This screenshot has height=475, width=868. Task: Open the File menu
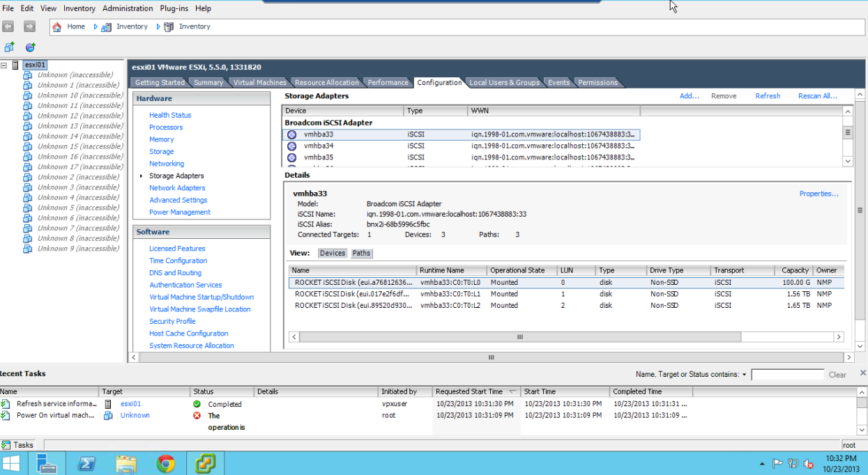8,8
